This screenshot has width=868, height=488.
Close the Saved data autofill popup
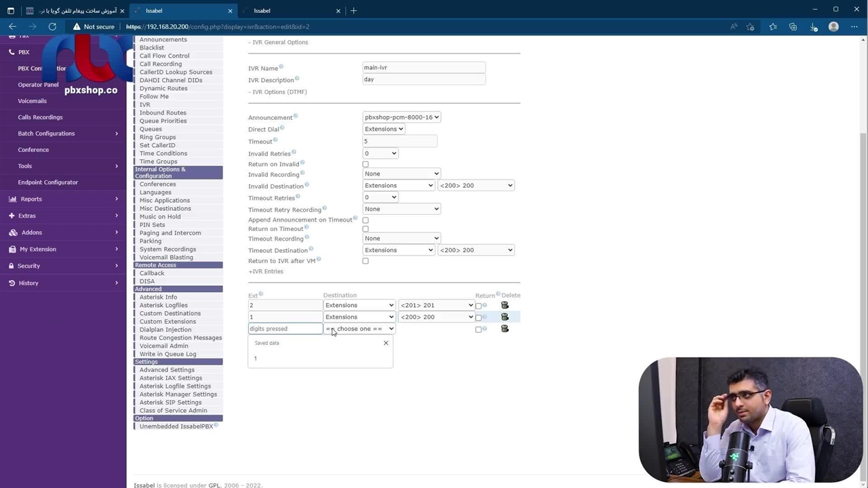[x=386, y=343]
